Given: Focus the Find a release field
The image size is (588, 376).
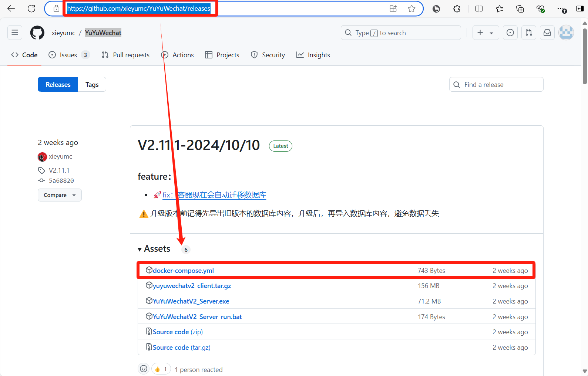Looking at the screenshot, I should click(x=496, y=84).
